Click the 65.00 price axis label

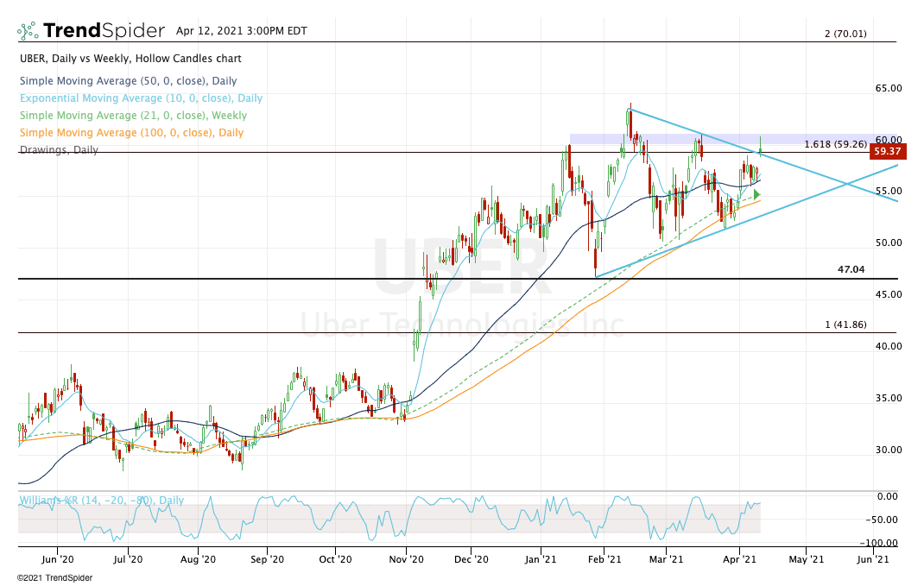pos(888,88)
